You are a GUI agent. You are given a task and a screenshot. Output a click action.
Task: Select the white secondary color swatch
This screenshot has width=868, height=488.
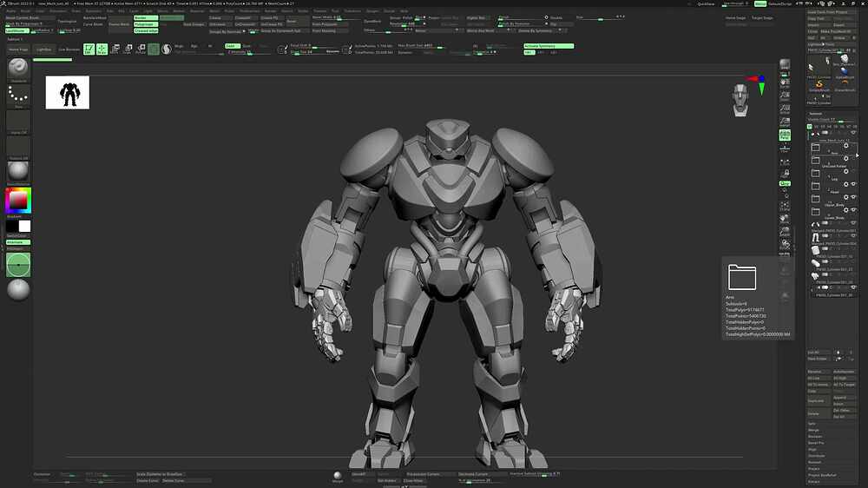(x=24, y=226)
